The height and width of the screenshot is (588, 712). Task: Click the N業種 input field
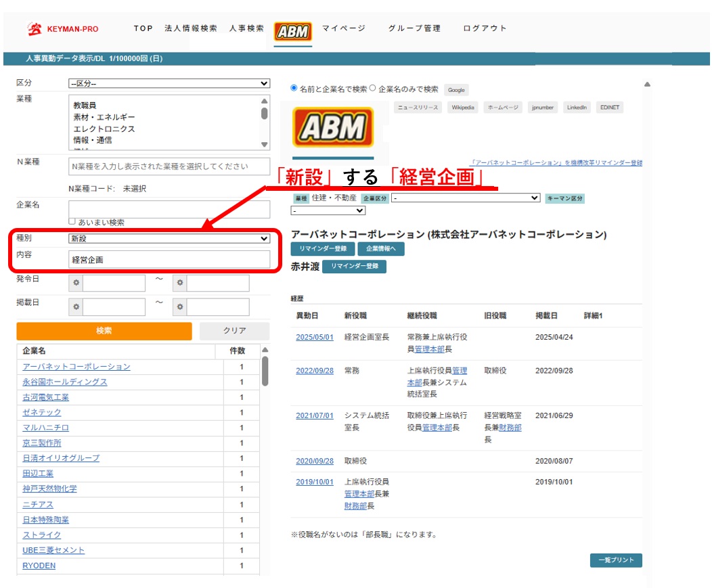(x=169, y=166)
